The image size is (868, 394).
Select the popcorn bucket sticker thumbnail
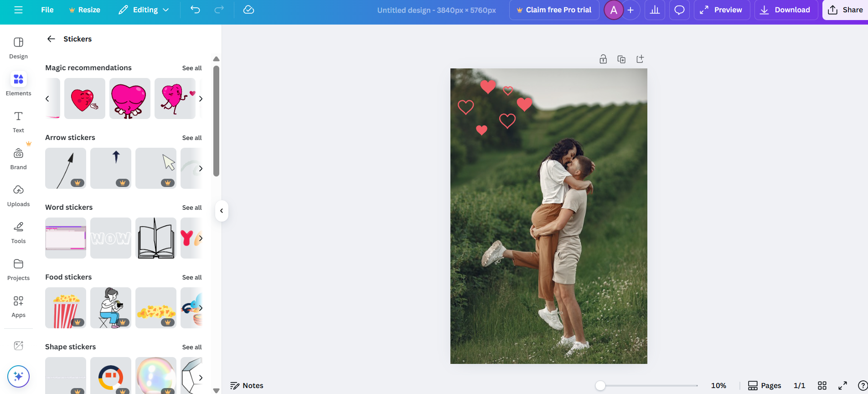click(66, 308)
